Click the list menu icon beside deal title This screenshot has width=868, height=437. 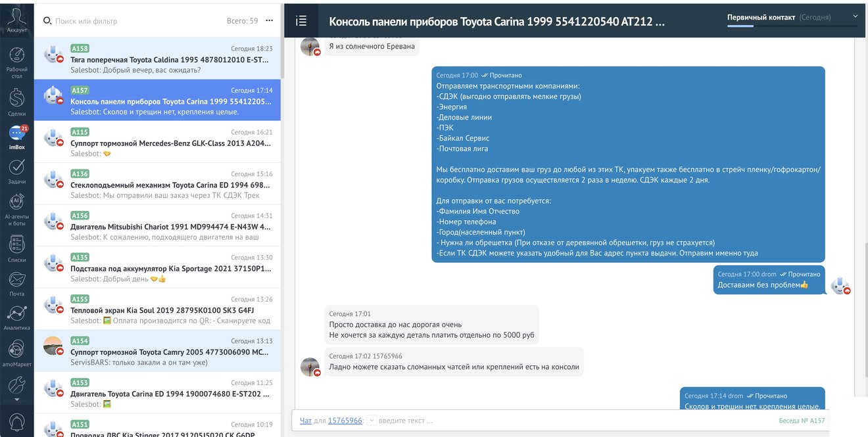(x=301, y=21)
